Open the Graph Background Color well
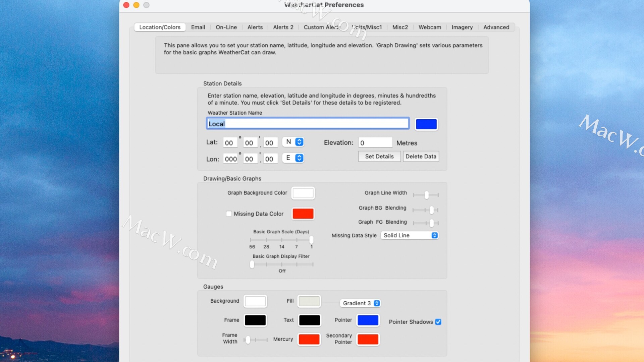This screenshot has width=644, height=362. [x=303, y=193]
